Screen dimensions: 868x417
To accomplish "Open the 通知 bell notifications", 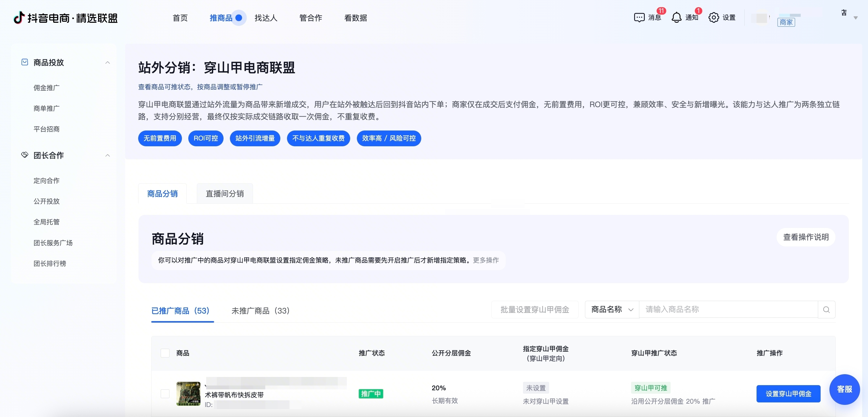I will tap(676, 18).
